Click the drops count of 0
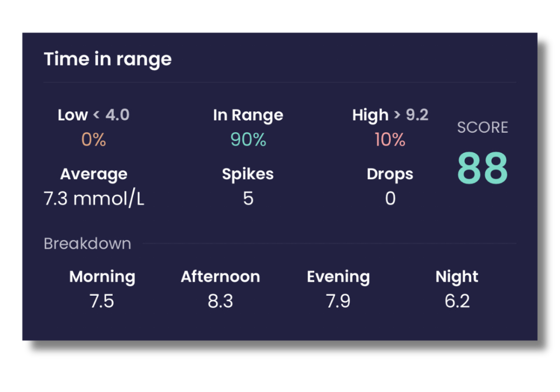560x392 pixels. [x=390, y=198]
